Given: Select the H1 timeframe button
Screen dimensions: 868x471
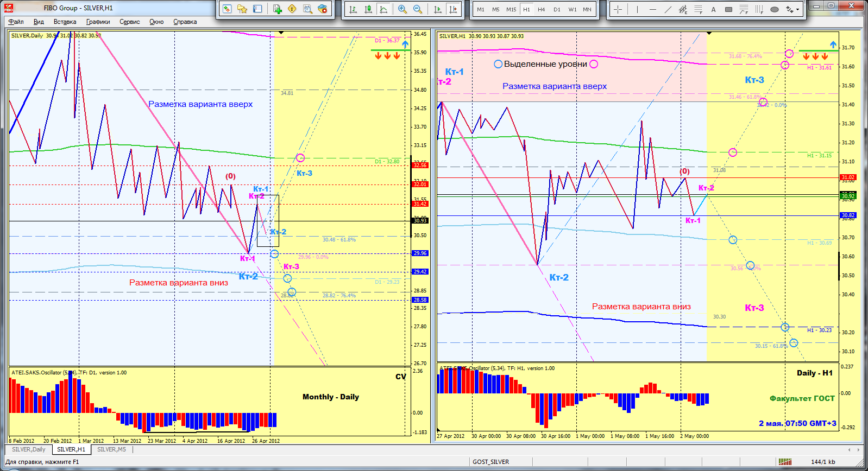Looking at the screenshot, I should (x=526, y=9).
